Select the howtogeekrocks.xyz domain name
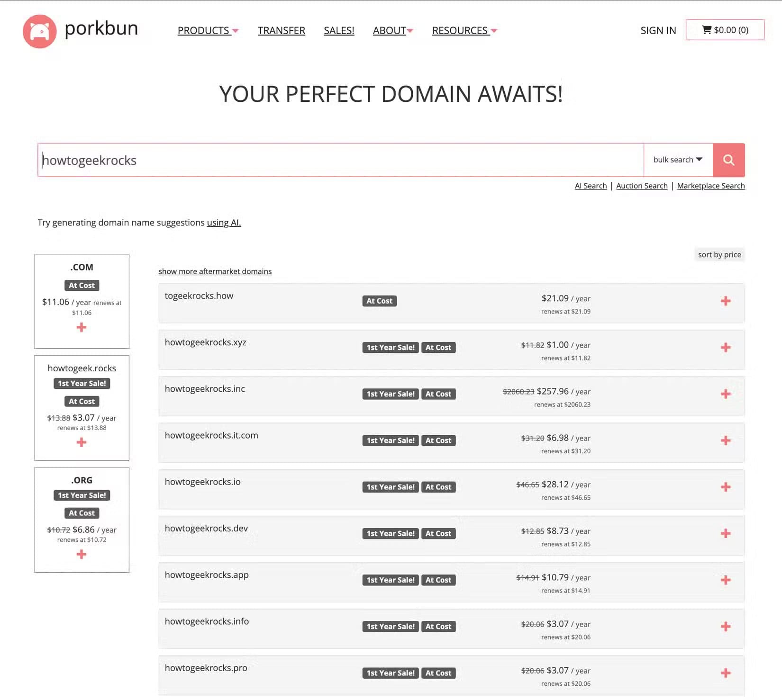 click(x=206, y=342)
